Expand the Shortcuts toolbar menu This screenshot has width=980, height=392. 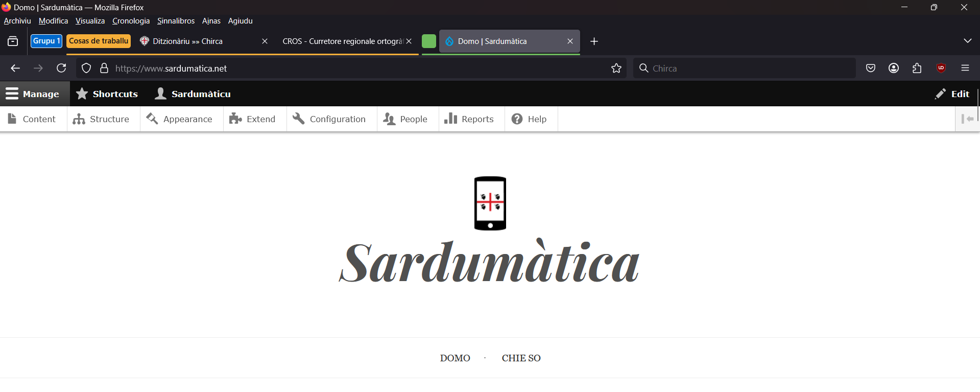point(107,94)
